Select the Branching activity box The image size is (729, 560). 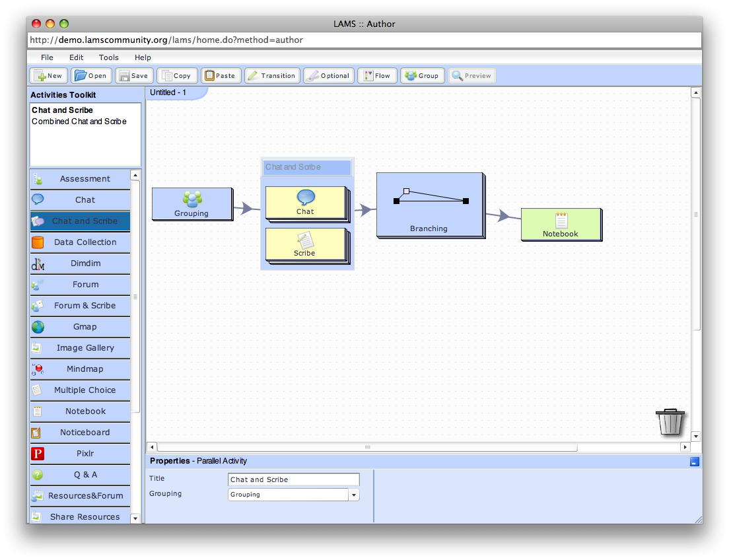tap(429, 205)
